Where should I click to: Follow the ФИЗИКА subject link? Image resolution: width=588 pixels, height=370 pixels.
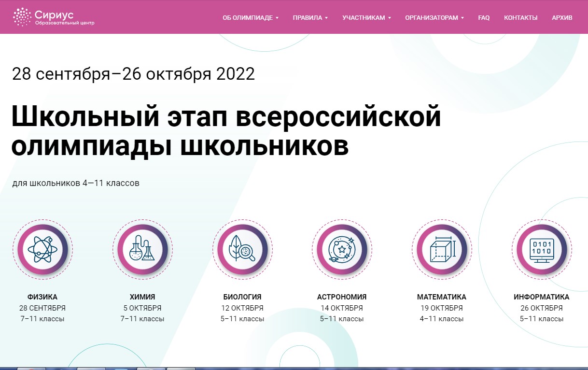point(42,297)
